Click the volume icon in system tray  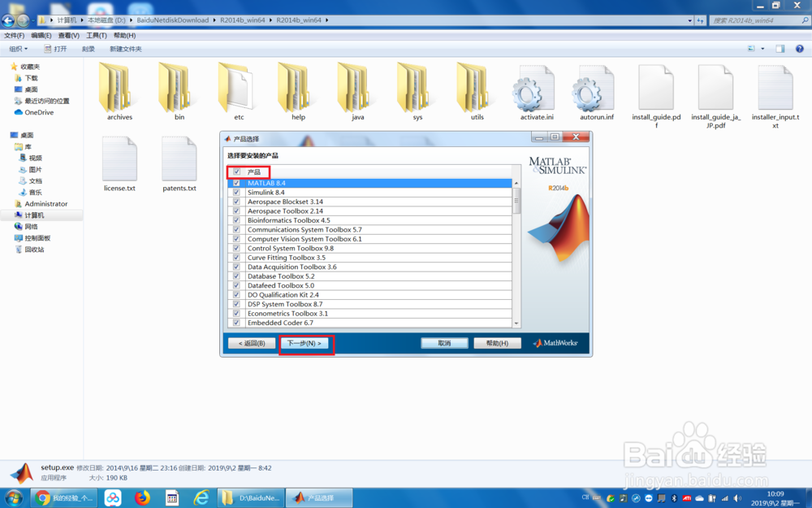click(737, 498)
